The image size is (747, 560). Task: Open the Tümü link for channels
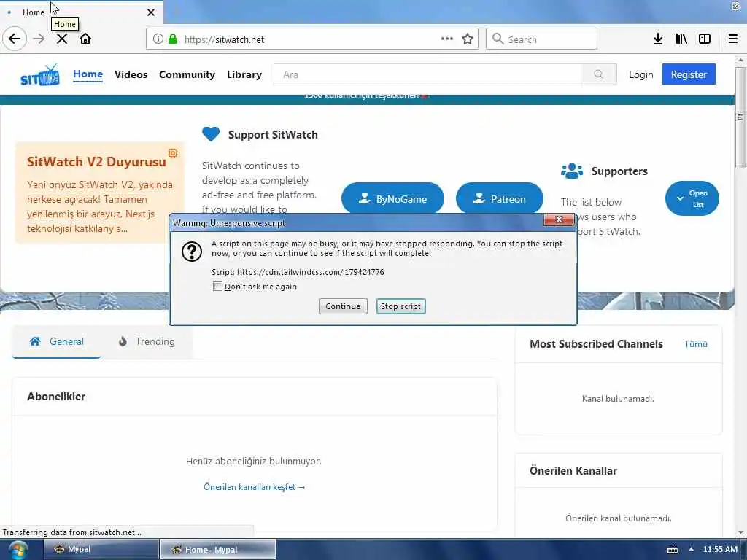[x=695, y=344]
